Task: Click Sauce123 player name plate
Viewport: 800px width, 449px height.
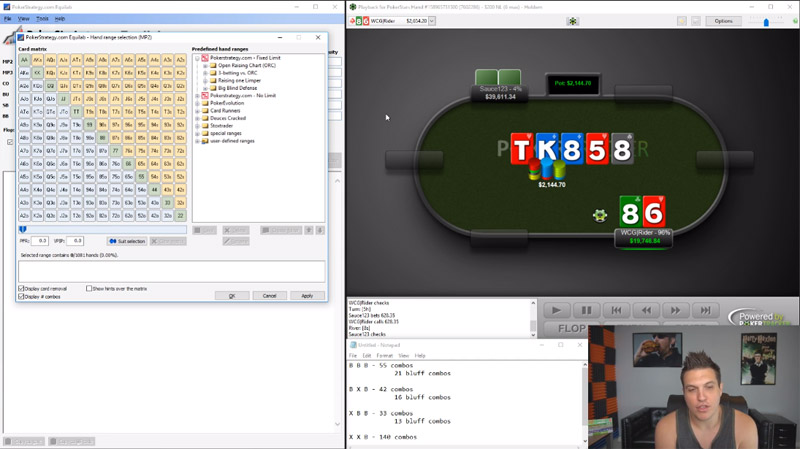Action: click(500, 93)
